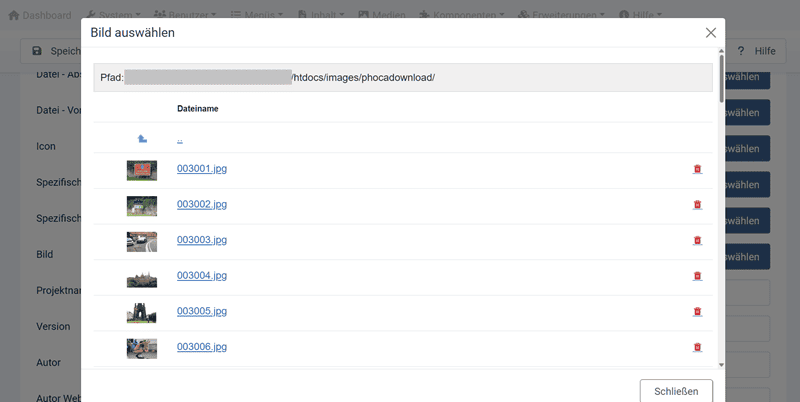Close the Bild auswählen dialog with X

(710, 33)
